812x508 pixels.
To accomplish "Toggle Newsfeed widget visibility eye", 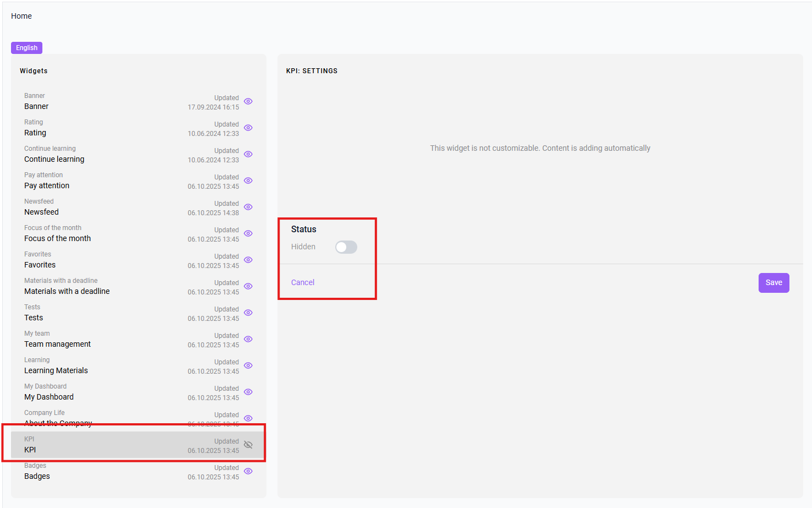I will (x=248, y=207).
